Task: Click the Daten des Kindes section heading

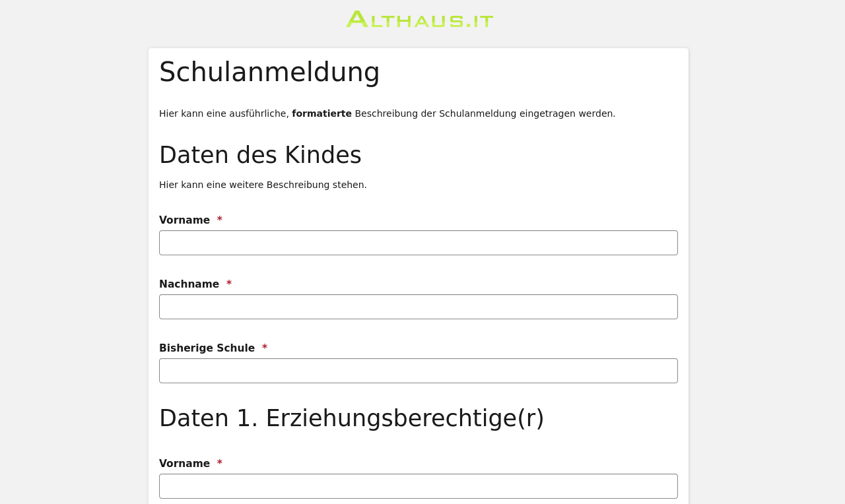Action: 260,155
